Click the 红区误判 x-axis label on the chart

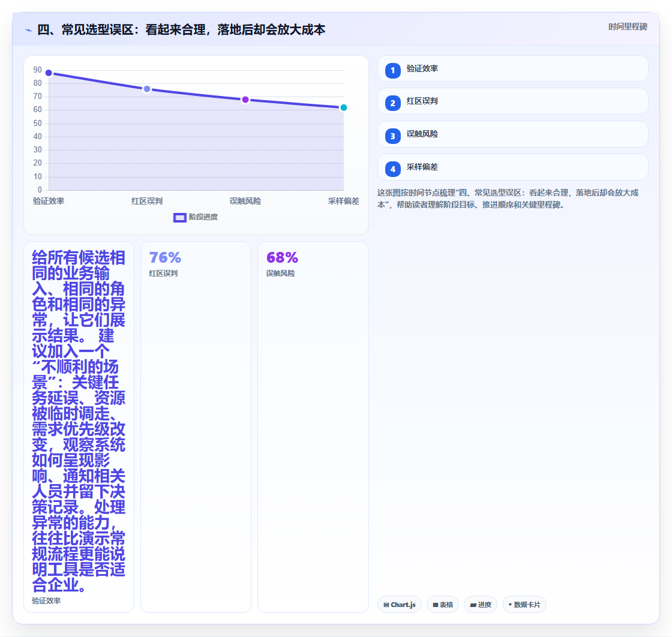point(147,201)
